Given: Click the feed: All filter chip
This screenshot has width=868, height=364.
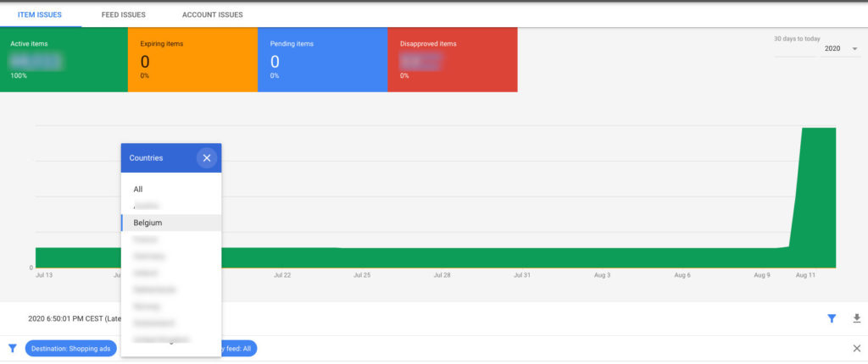Looking at the screenshot, I should [x=239, y=348].
